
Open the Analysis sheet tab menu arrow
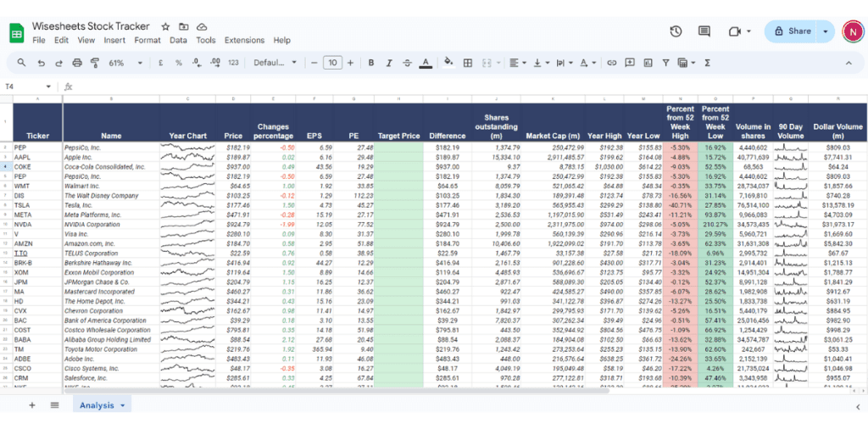(123, 406)
